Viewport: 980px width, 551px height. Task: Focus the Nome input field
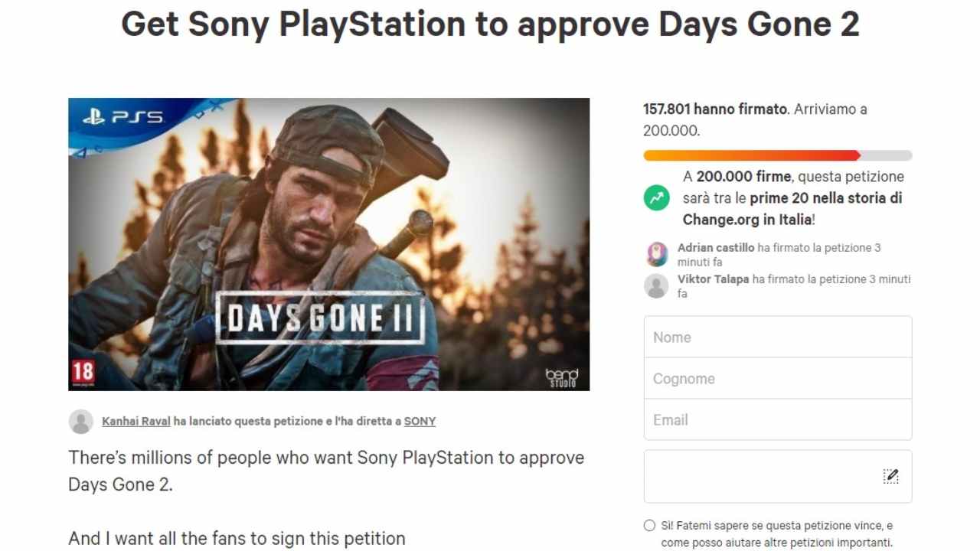[x=777, y=337]
